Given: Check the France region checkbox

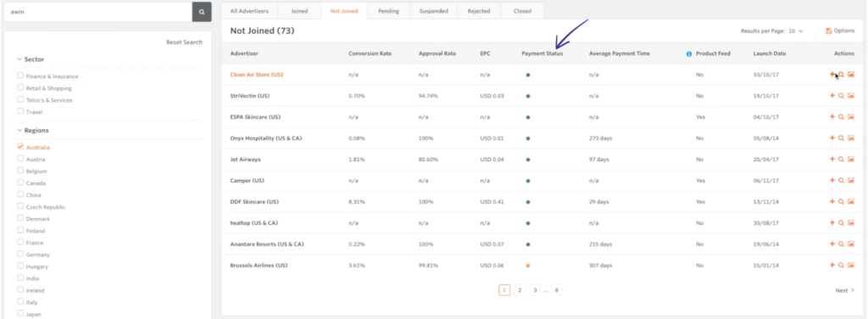Looking at the screenshot, I should 20,242.
